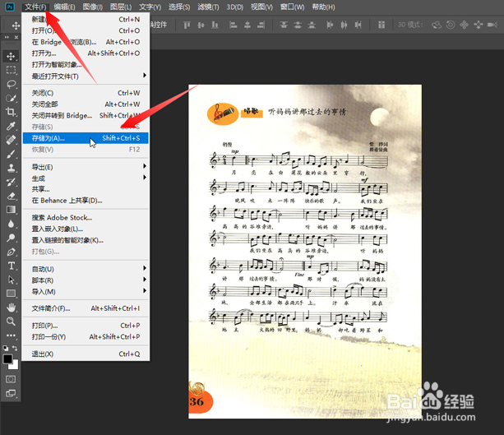Select the History Brush tool
The width and height of the screenshot is (504, 435).
[11, 182]
